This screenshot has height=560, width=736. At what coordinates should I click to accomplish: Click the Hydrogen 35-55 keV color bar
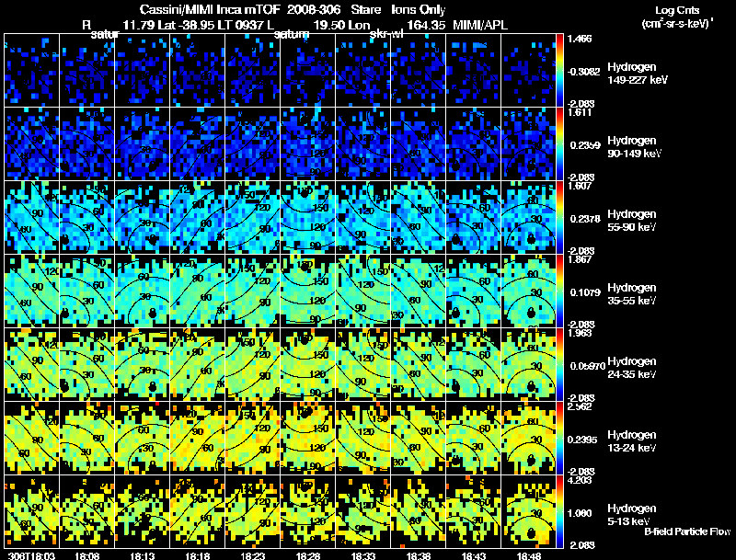pyautogui.click(x=560, y=291)
